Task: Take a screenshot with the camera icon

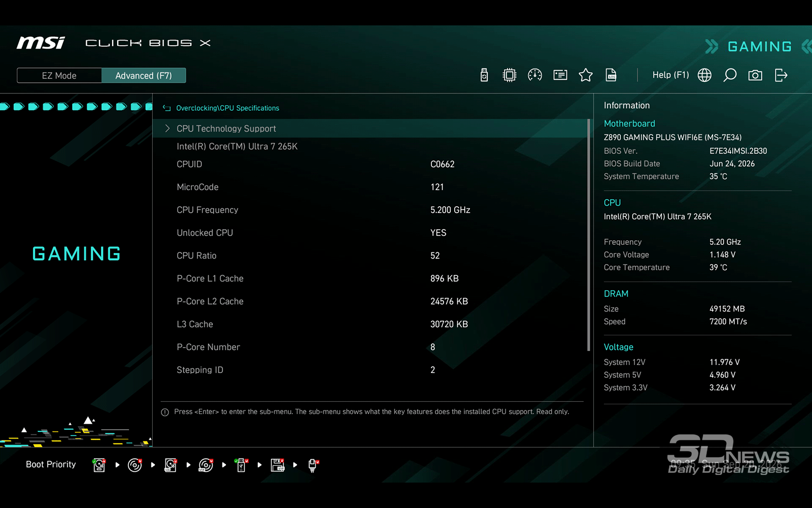Action: click(755, 75)
